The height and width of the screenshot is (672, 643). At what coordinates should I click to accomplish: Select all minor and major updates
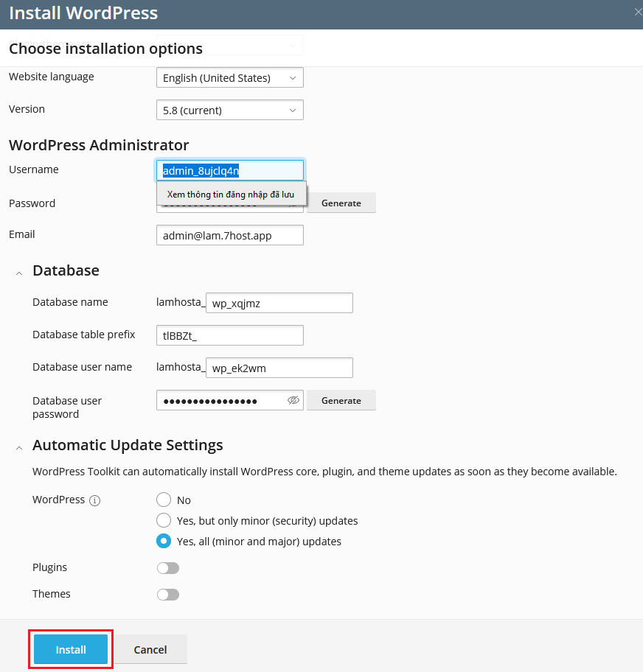point(164,541)
